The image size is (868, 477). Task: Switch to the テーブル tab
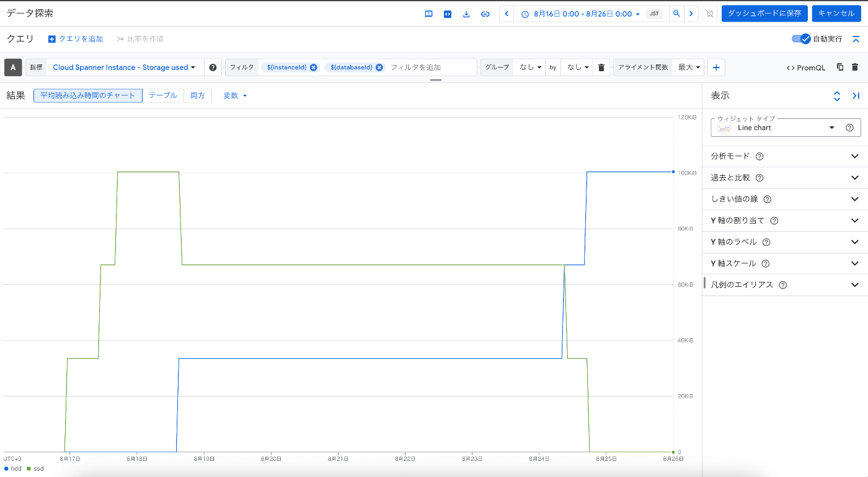pyautogui.click(x=163, y=95)
